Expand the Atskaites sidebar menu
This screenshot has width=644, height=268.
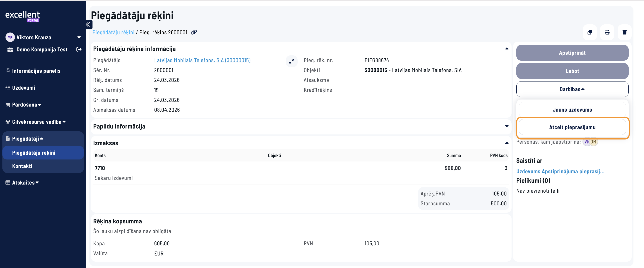[23, 183]
